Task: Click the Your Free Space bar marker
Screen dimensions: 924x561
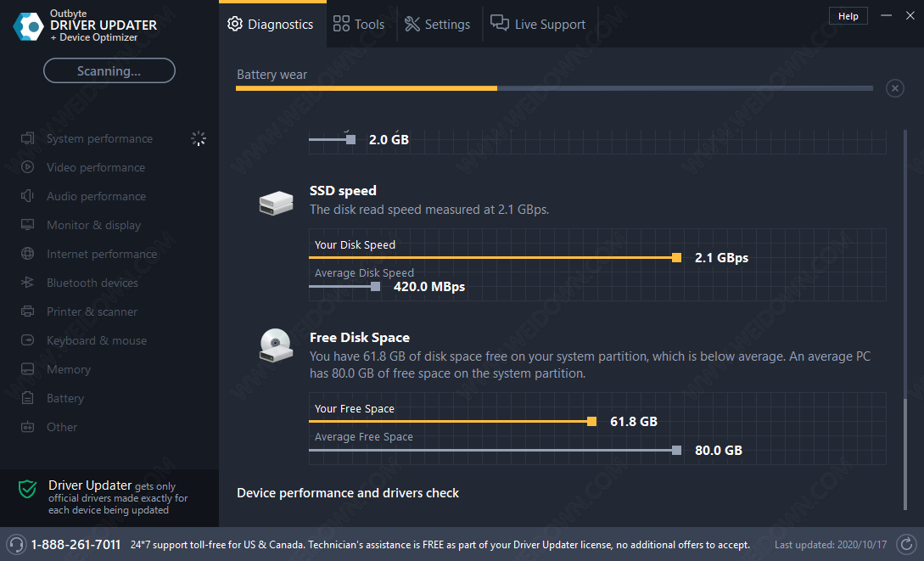Action: tap(591, 421)
